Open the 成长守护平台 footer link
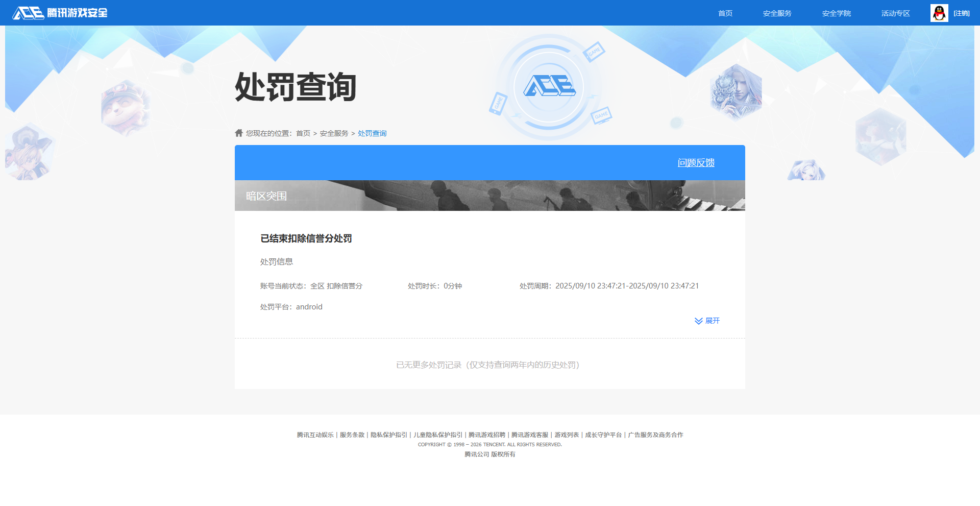Screen dimensions: 980x506 [x=603, y=435]
